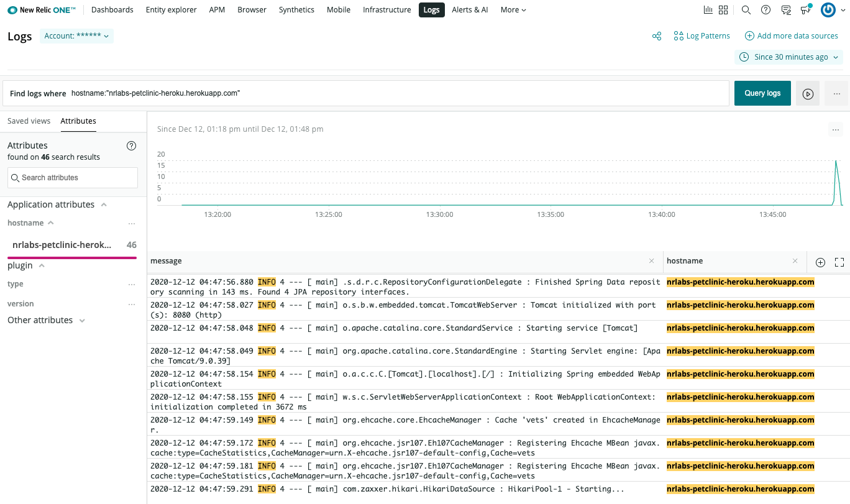Open the HikariPool-1 Starting log row
The height and width of the screenshot is (504, 850).
pos(405,492)
